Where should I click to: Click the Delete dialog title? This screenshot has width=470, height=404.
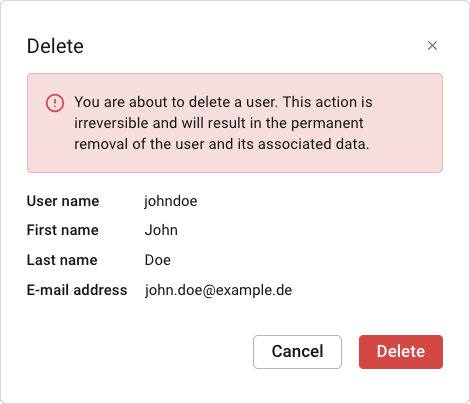coord(55,46)
